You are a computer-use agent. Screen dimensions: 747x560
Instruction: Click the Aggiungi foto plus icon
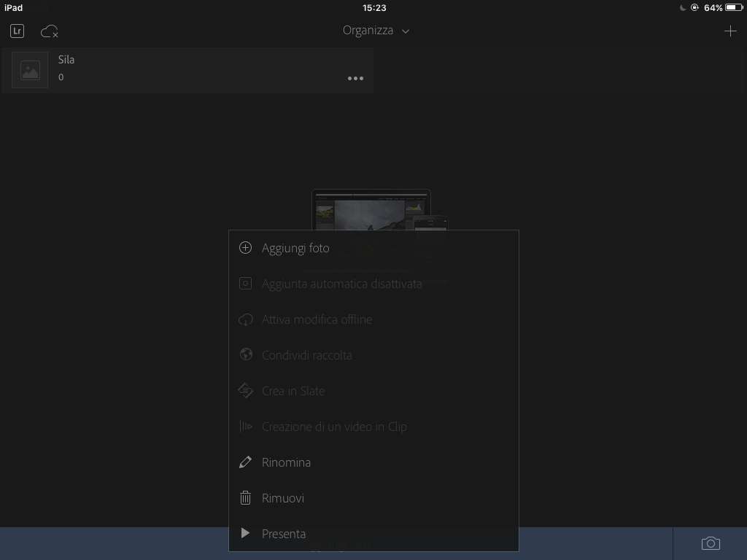click(x=245, y=248)
